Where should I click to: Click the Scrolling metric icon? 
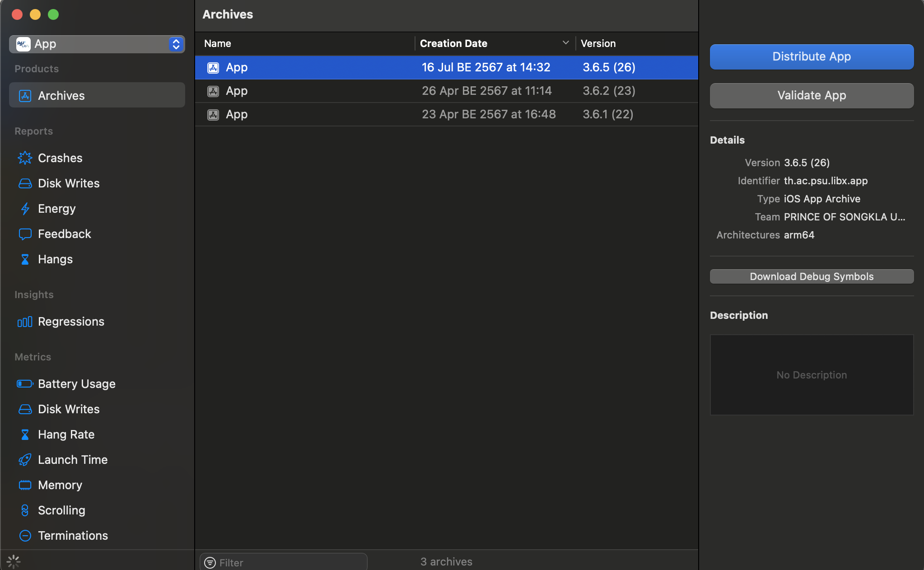click(25, 510)
